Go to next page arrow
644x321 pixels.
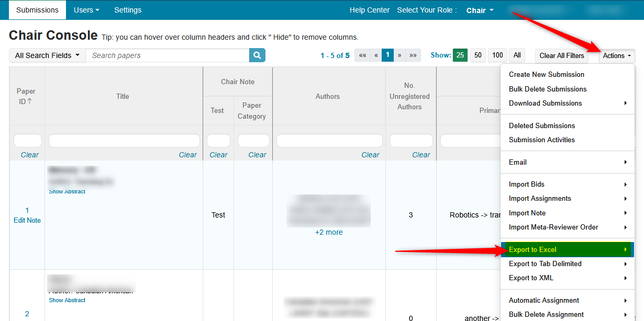(399, 55)
